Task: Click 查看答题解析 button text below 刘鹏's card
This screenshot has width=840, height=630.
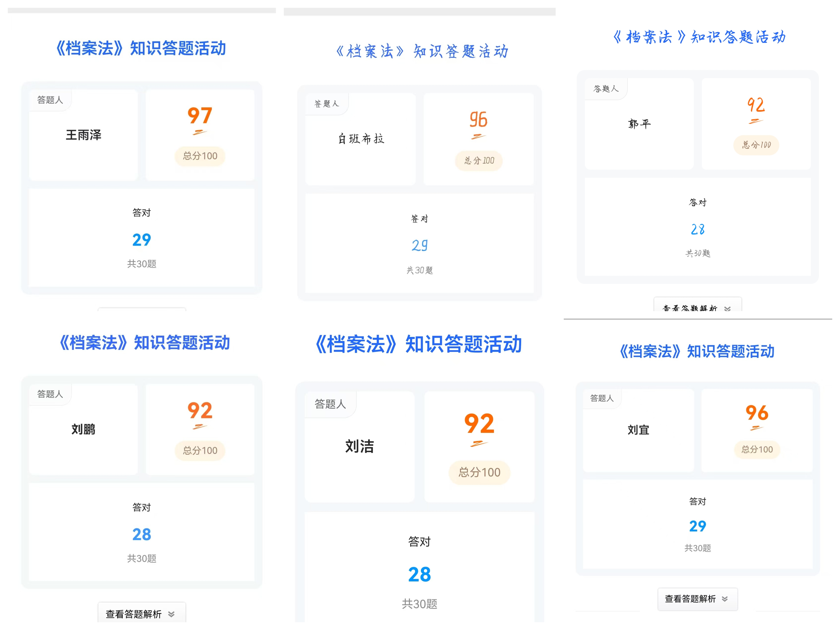Action: (134, 614)
